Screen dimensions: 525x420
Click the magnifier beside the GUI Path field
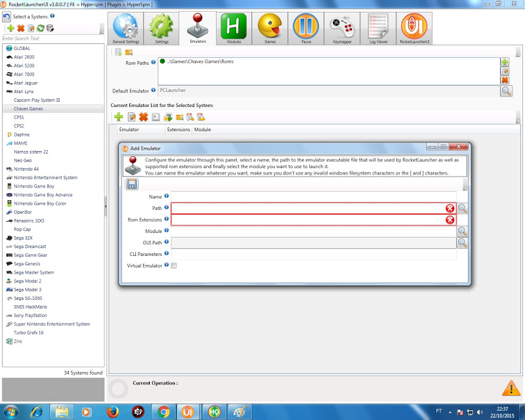[x=462, y=243]
